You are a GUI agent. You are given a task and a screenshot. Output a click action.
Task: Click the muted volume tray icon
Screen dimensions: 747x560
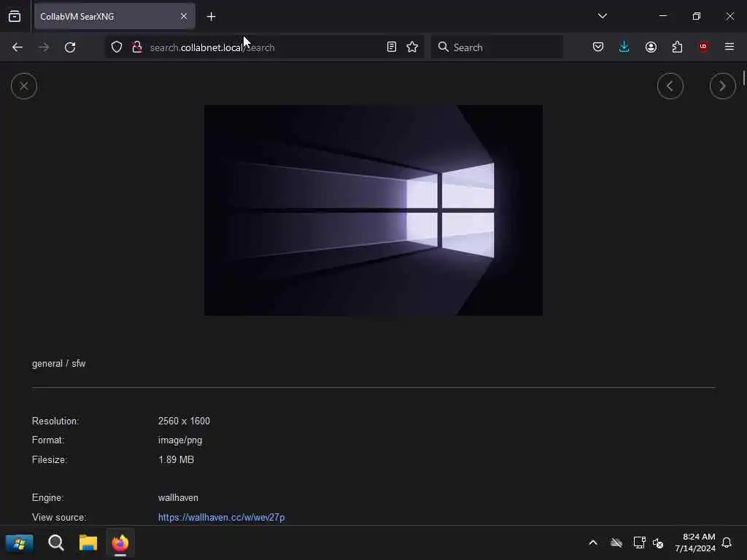click(658, 542)
